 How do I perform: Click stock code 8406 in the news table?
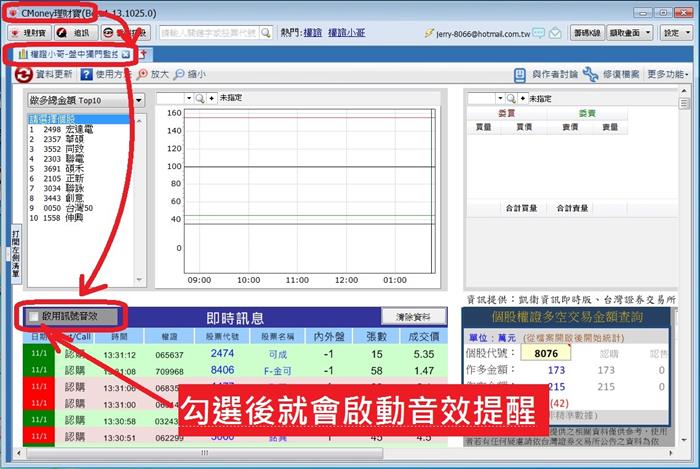click(222, 370)
